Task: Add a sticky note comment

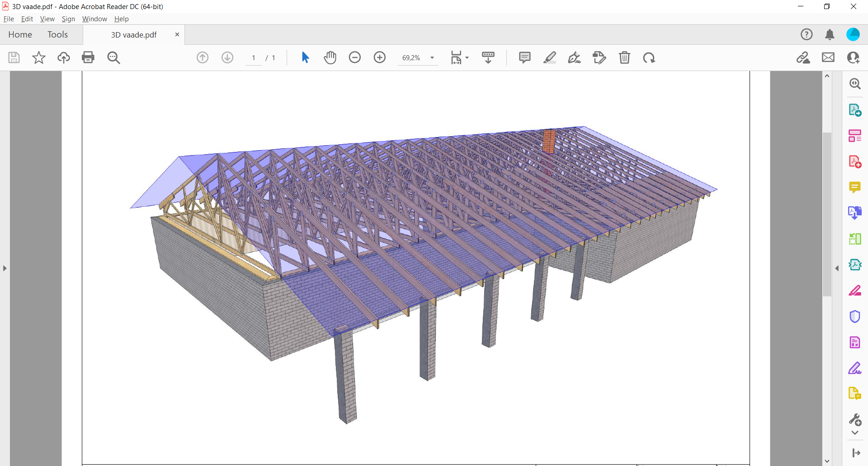Action: tap(524, 57)
